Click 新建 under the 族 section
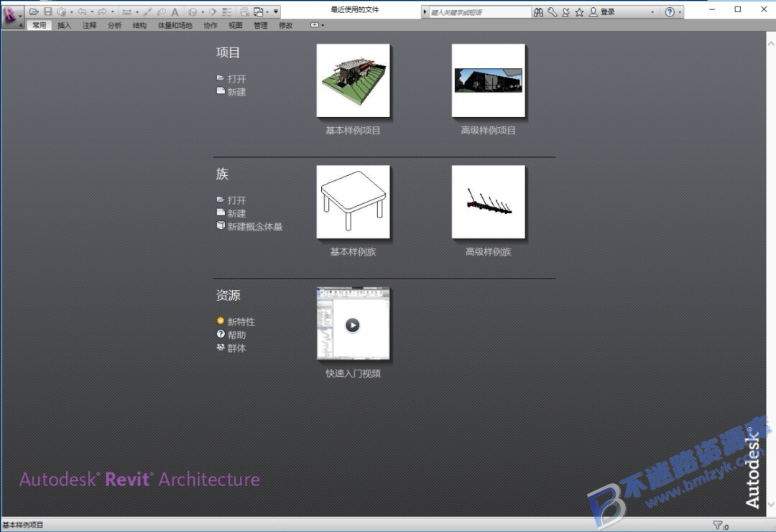This screenshot has height=532, width=776. [x=236, y=214]
